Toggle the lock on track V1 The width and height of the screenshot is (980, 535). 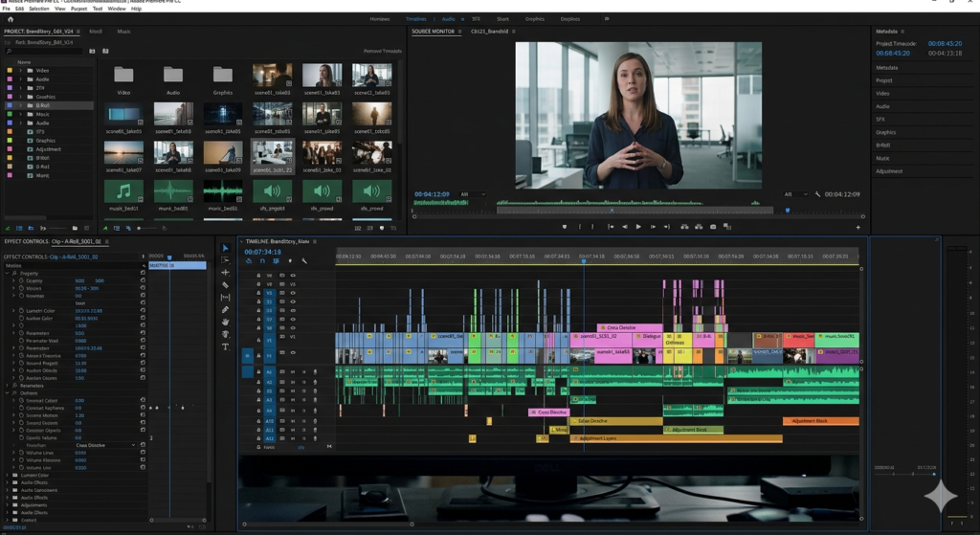pyautogui.click(x=258, y=340)
